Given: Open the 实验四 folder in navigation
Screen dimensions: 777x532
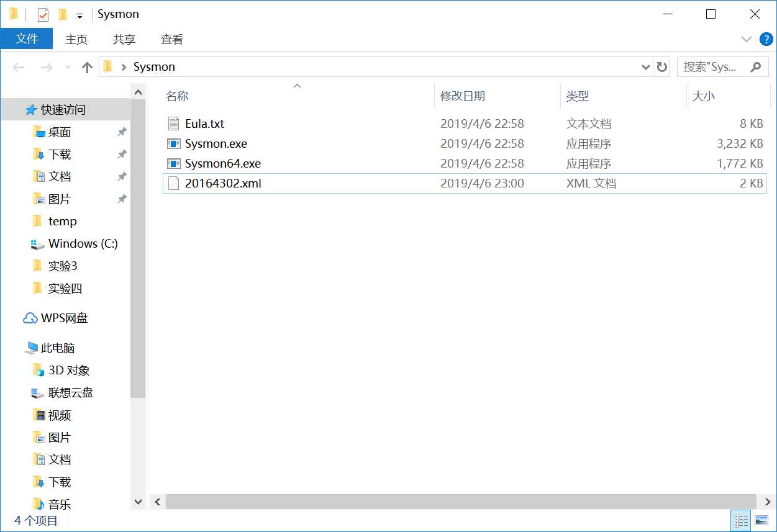Looking at the screenshot, I should click(65, 289).
